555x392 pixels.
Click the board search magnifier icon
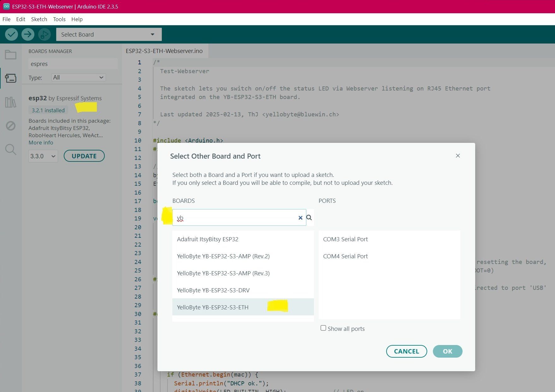309,218
